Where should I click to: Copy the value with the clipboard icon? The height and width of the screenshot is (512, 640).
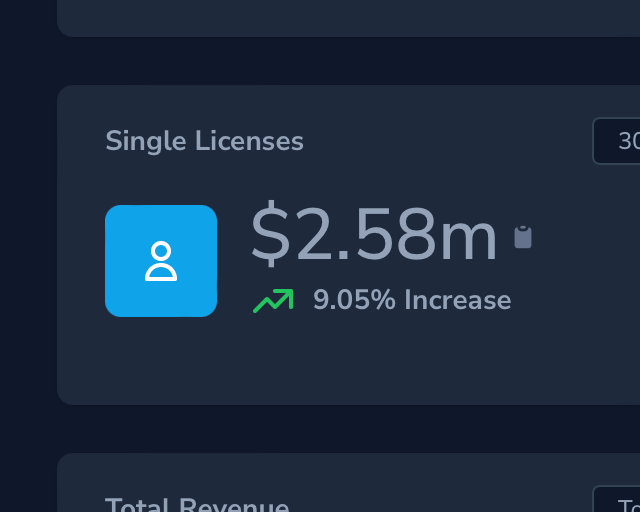(x=522, y=237)
